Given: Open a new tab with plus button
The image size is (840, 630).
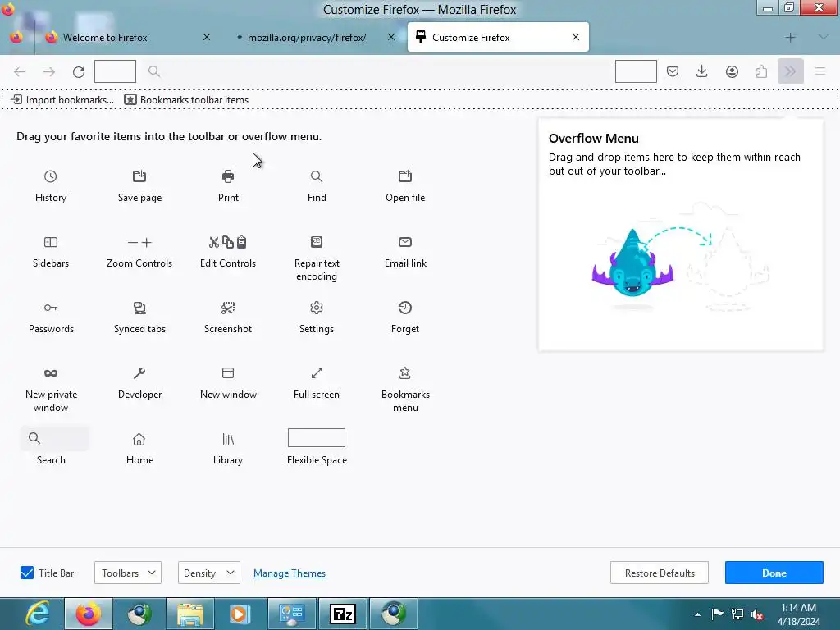Looking at the screenshot, I should 790,37.
